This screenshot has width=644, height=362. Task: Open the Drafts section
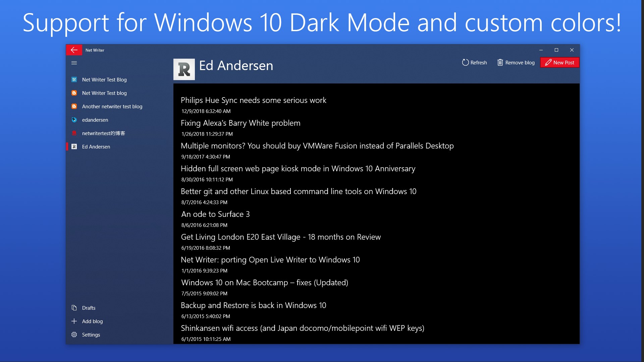point(89,308)
